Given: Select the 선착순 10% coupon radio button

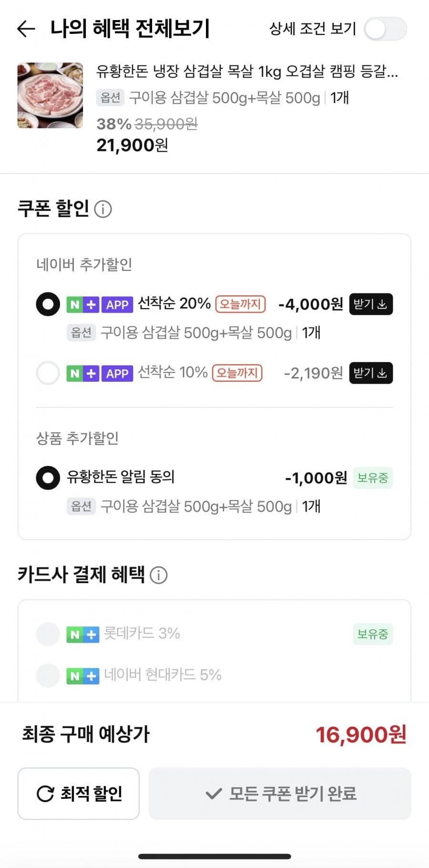Looking at the screenshot, I should [48, 373].
